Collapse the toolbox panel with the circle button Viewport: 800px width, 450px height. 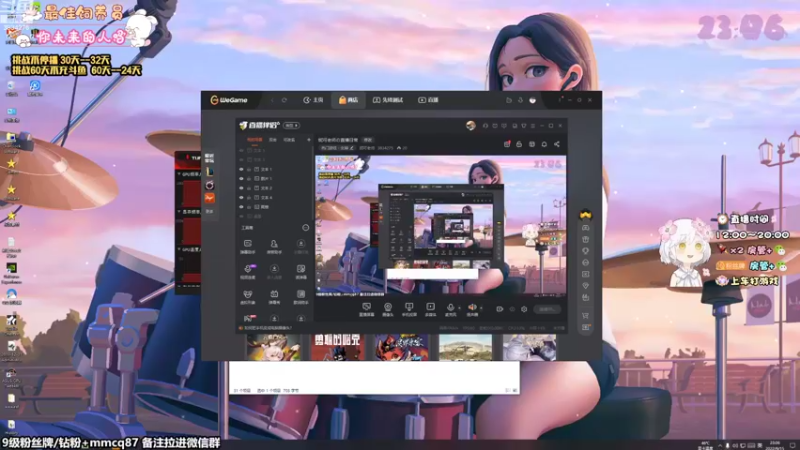(x=305, y=228)
